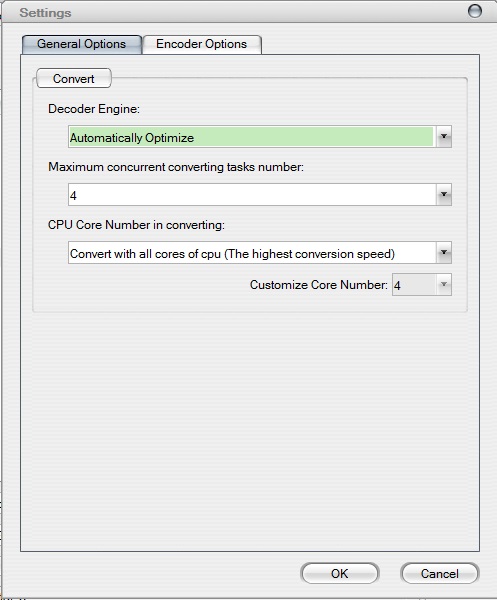The width and height of the screenshot is (497, 600).
Task: Open the Customize Core Number dropdown
Action: coord(422,285)
